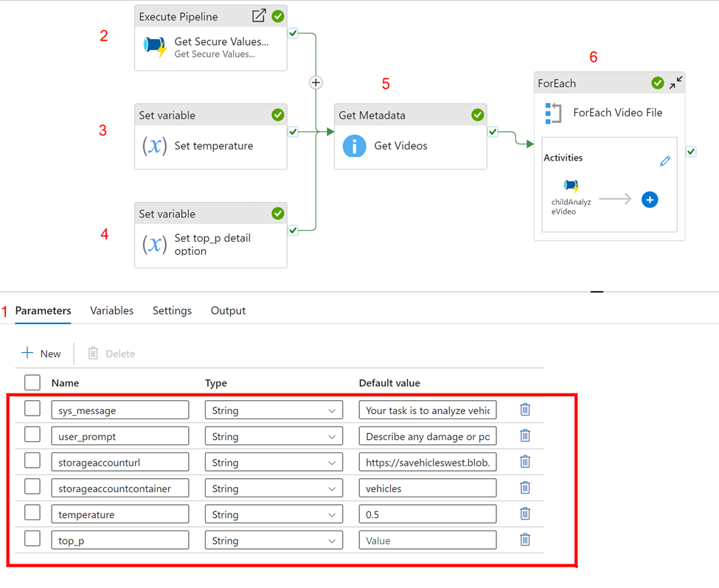The image size is (719, 588).
Task: Click Get Metadata green success status icon
Action: point(478,115)
